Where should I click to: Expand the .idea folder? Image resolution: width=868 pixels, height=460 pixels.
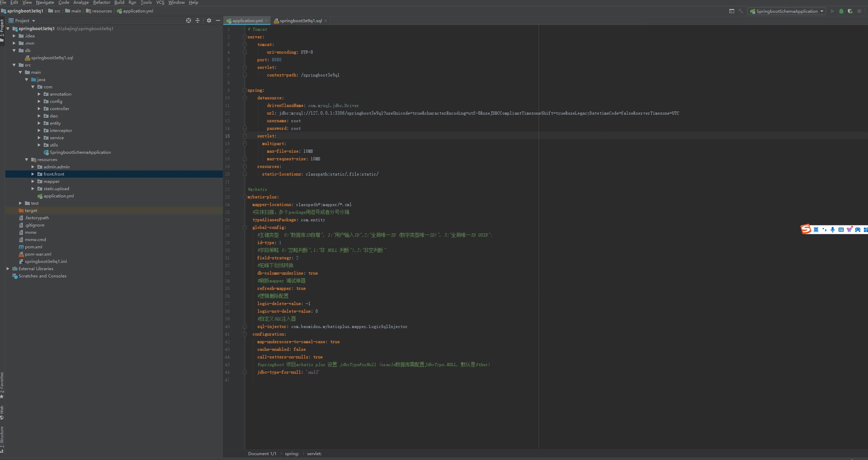(14, 36)
